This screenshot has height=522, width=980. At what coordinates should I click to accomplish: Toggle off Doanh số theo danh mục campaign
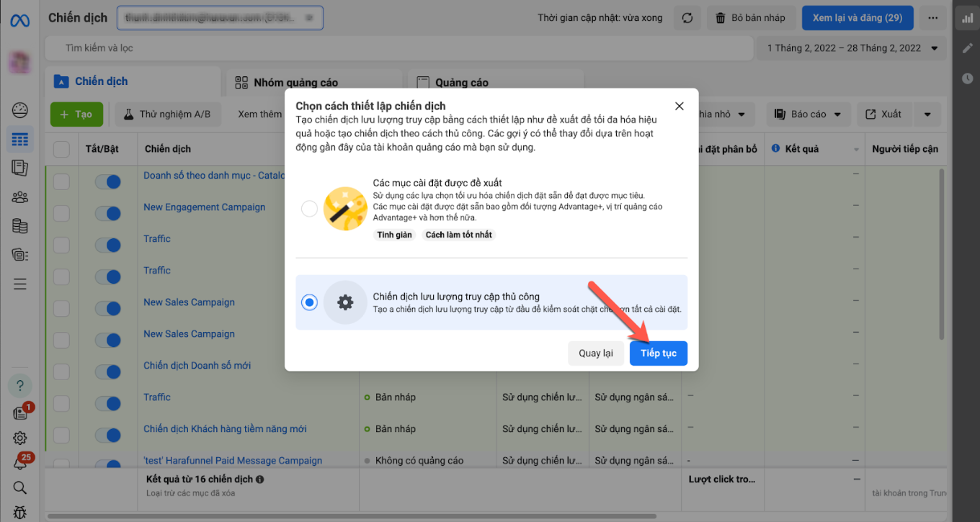[108, 181]
